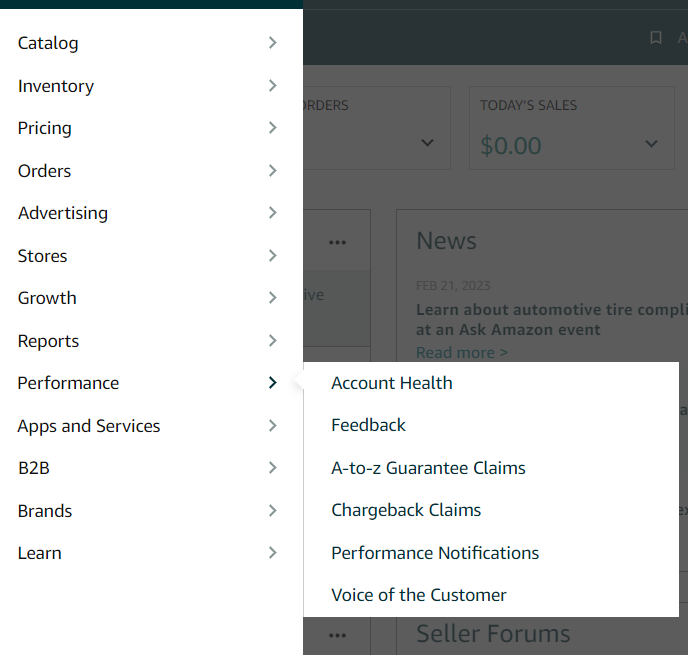Click the Reports menu chevron
The width and height of the screenshot is (688, 655).
point(273,341)
